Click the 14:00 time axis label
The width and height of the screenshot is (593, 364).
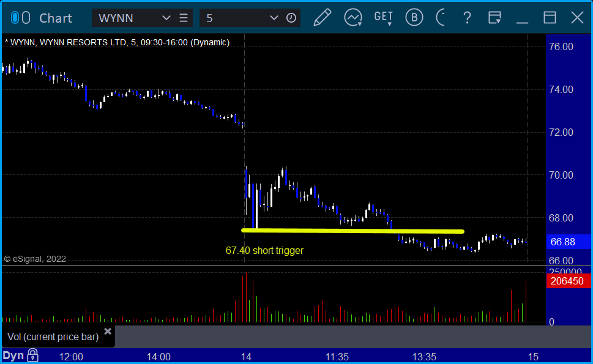tap(159, 357)
